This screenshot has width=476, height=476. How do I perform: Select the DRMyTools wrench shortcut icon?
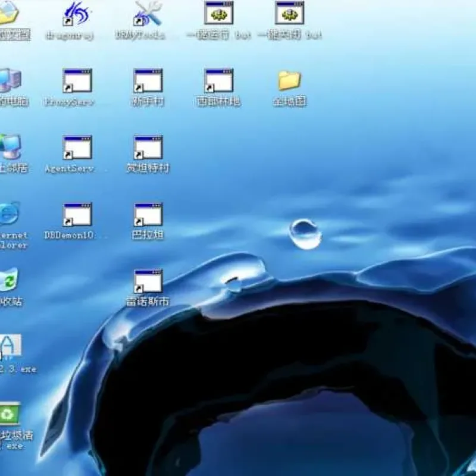(148, 13)
